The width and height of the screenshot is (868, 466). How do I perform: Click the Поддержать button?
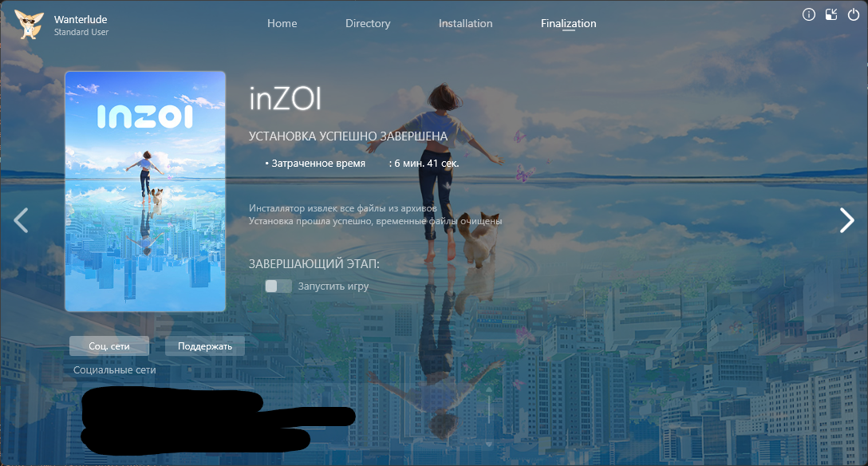205,346
